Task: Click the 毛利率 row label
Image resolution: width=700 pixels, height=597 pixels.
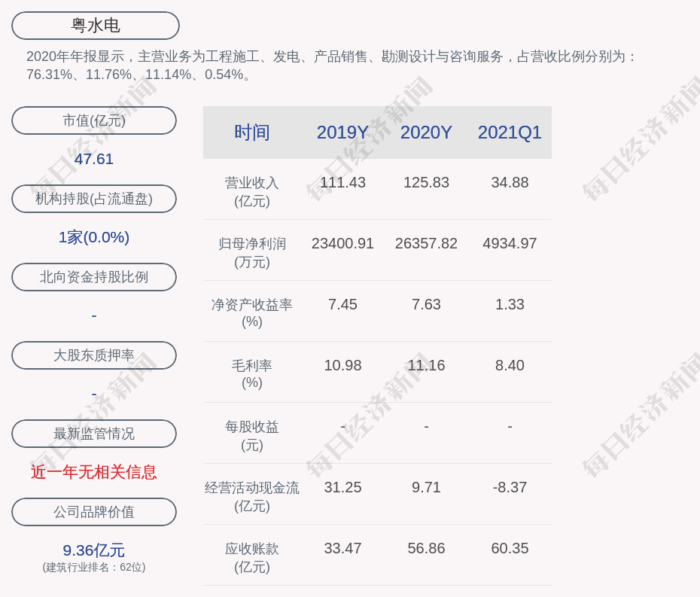Action: click(251, 373)
